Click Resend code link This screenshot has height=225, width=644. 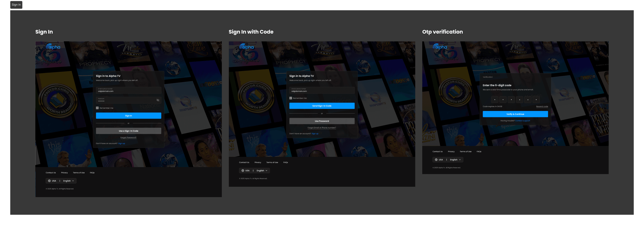542,107
